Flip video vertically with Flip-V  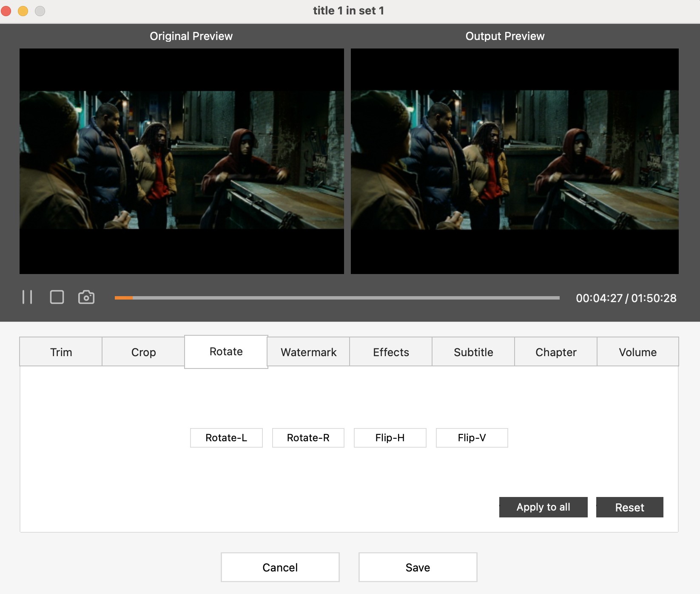click(x=472, y=438)
